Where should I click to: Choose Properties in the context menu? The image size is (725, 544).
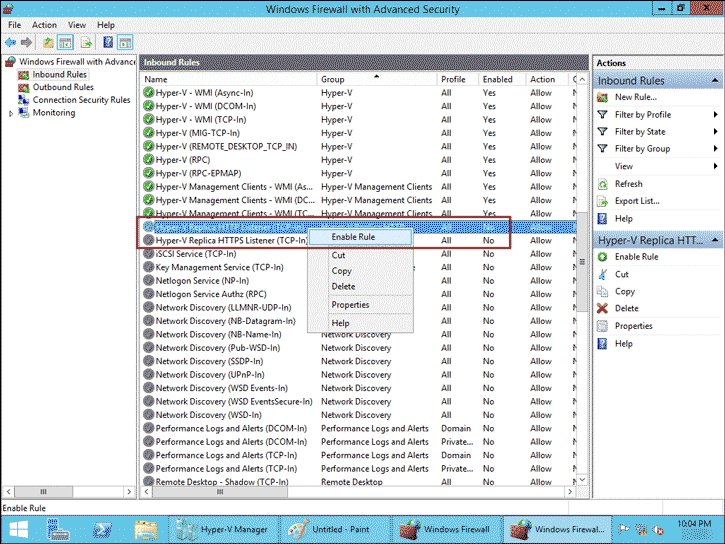[x=361, y=305]
